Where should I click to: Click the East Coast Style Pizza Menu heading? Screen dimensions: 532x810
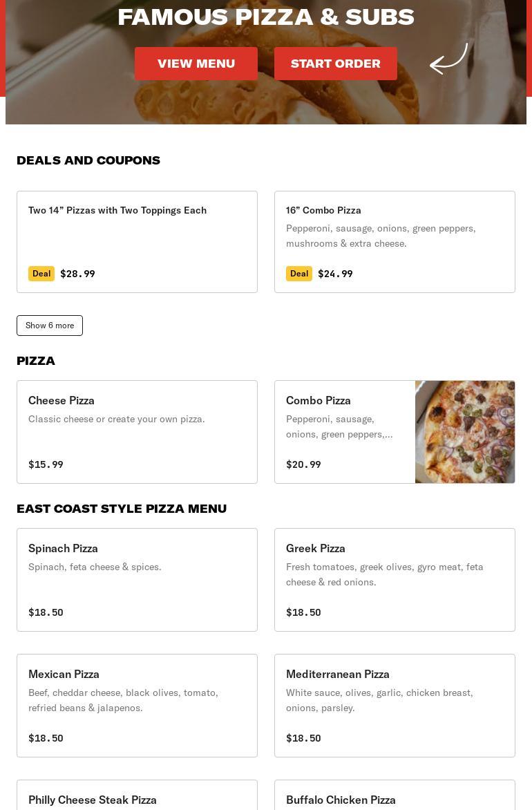click(122, 509)
